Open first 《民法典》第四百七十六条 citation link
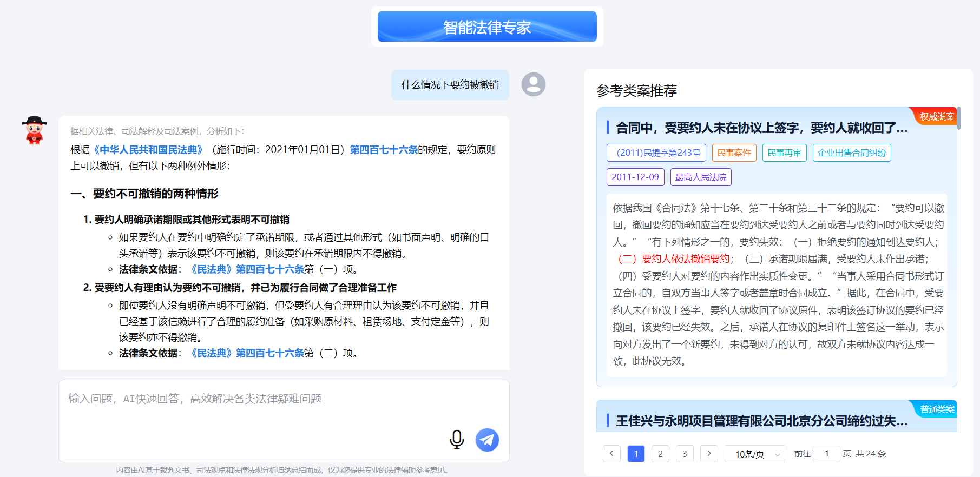 (x=247, y=269)
